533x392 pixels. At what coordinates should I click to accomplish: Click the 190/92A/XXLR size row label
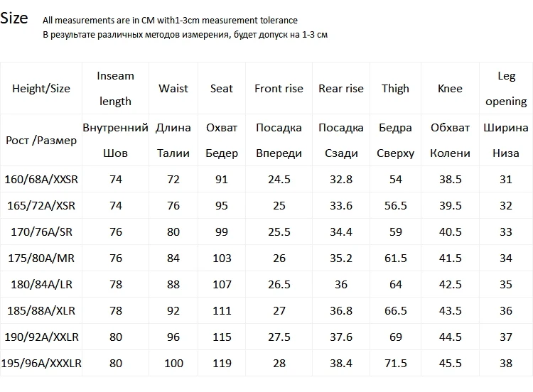pos(41,337)
